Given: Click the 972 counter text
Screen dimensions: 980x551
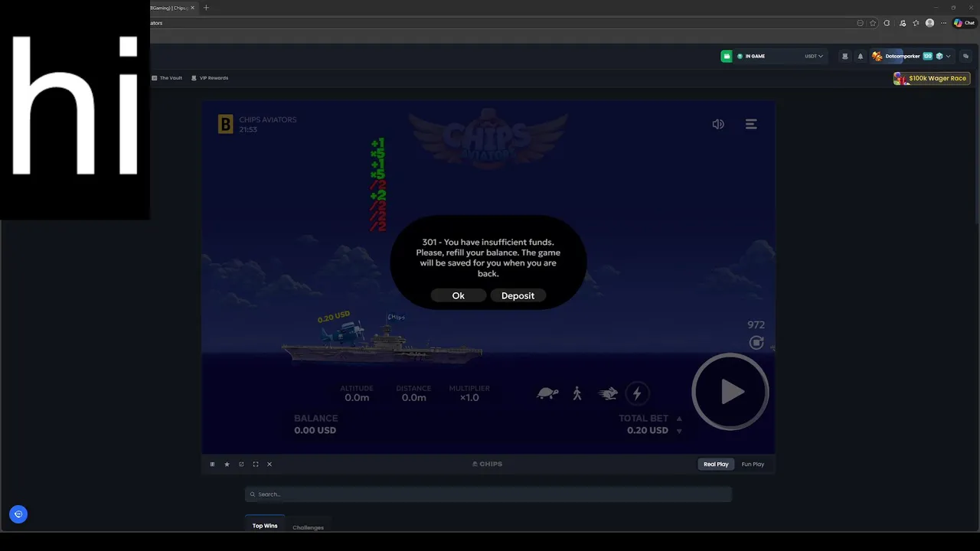Looking at the screenshot, I should 756,324.
